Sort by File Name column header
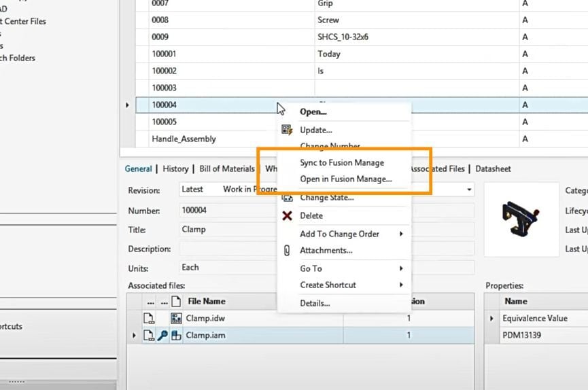The image size is (588, 390). (207, 301)
